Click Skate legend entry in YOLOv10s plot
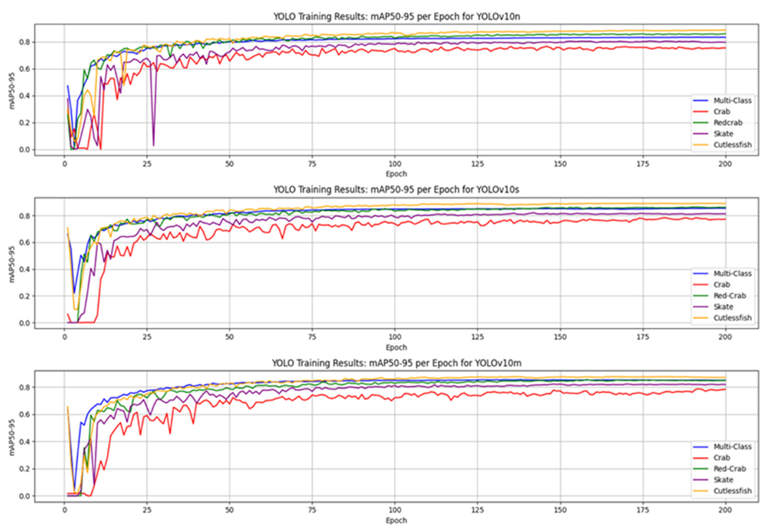Viewport: 768px width, 532px height. coord(723,306)
